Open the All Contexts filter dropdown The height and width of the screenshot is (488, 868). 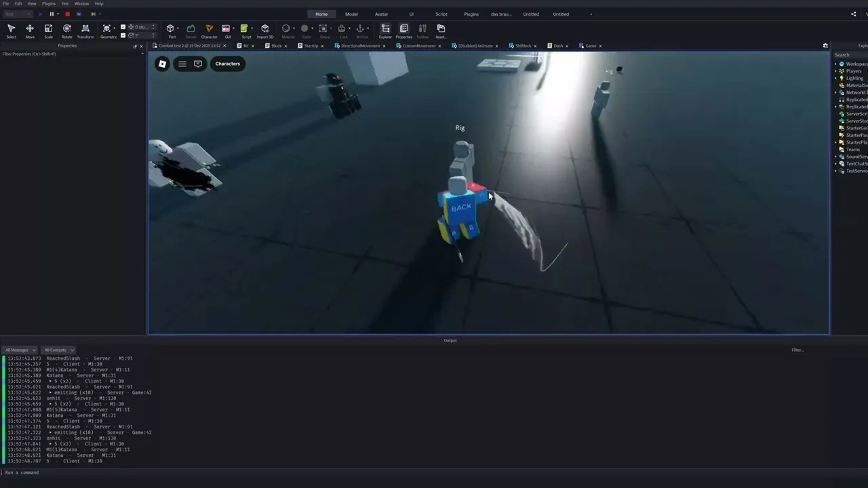pos(59,350)
